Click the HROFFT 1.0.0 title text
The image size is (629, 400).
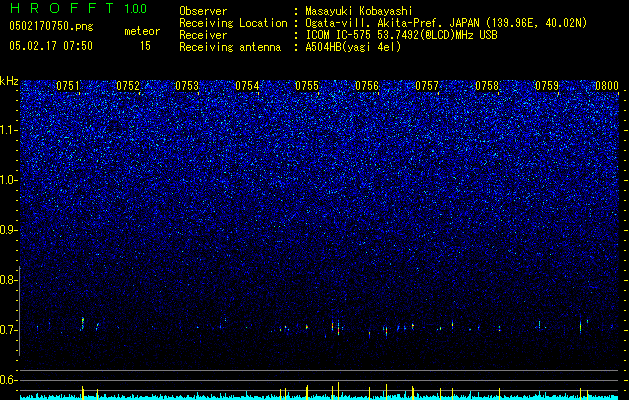click(x=78, y=8)
